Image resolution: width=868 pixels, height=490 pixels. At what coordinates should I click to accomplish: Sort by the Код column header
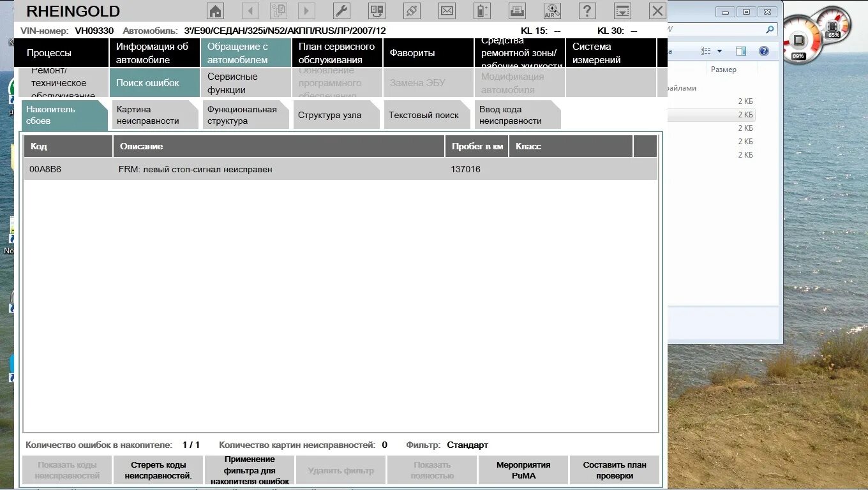pyautogui.click(x=68, y=146)
